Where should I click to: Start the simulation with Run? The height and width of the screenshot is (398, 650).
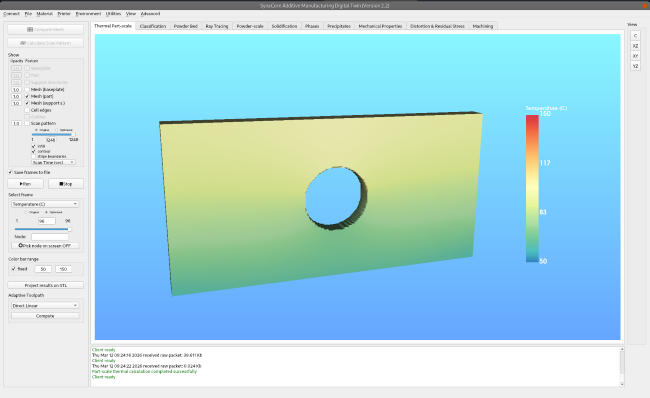click(x=25, y=184)
